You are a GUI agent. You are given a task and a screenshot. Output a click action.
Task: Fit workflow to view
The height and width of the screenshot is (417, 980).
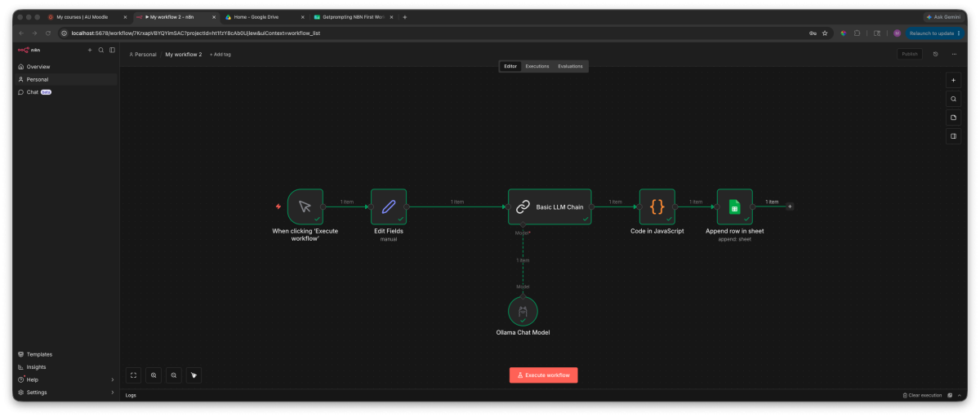134,375
